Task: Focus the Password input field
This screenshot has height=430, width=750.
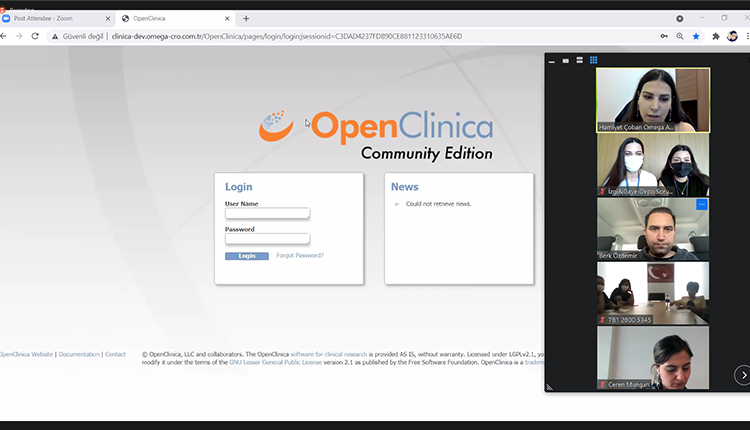Action: coord(267,239)
